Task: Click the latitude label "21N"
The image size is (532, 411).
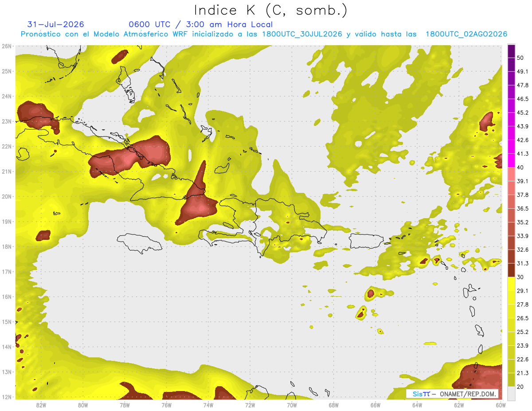Action: click(7, 172)
